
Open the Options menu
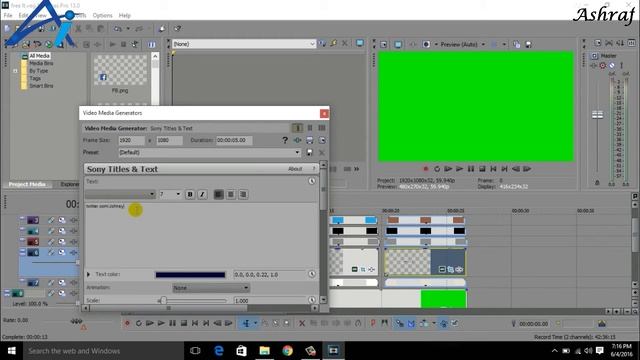tap(102, 16)
